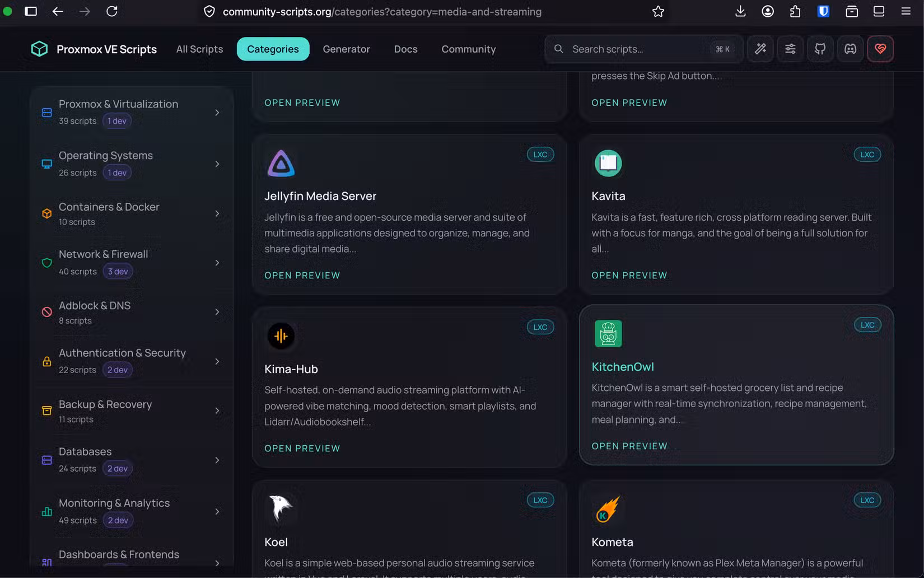
Task: Open the browser hamburger menu
Action: point(906,11)
